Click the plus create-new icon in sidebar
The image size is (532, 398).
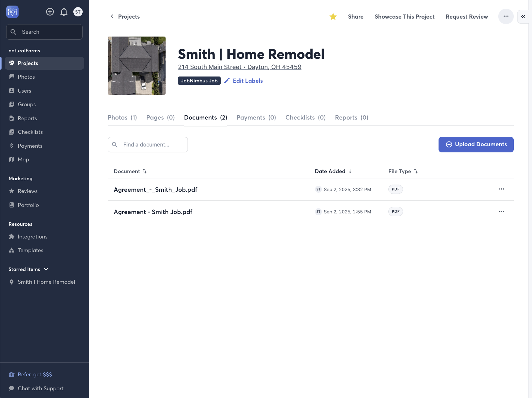point(50,12)
